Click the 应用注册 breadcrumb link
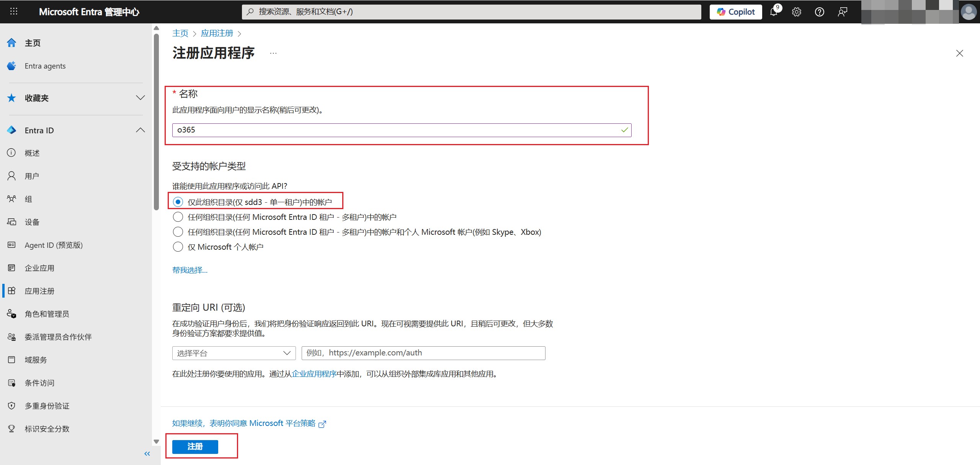This screenshot has height=465, width=980. coord(217,33)
